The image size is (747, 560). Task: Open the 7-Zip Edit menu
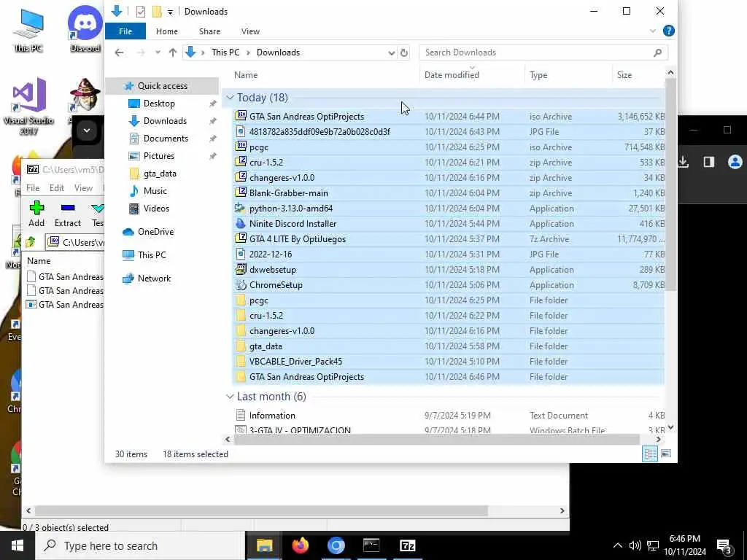[x=57, y=188]
